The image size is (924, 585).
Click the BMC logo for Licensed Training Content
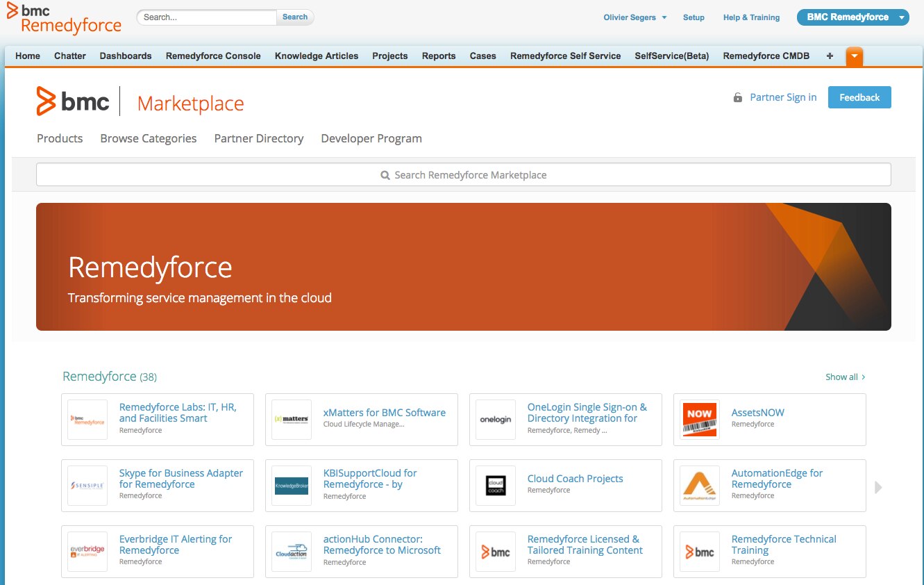496,551
